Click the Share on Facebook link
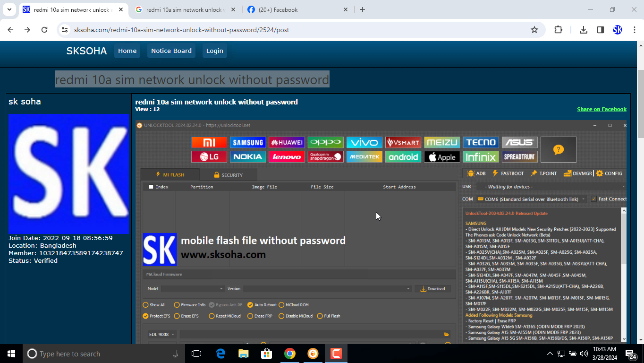 602,109
